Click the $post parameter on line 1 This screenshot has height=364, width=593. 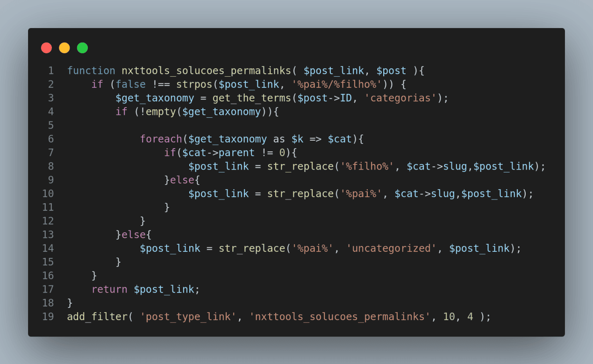[391, 71]
